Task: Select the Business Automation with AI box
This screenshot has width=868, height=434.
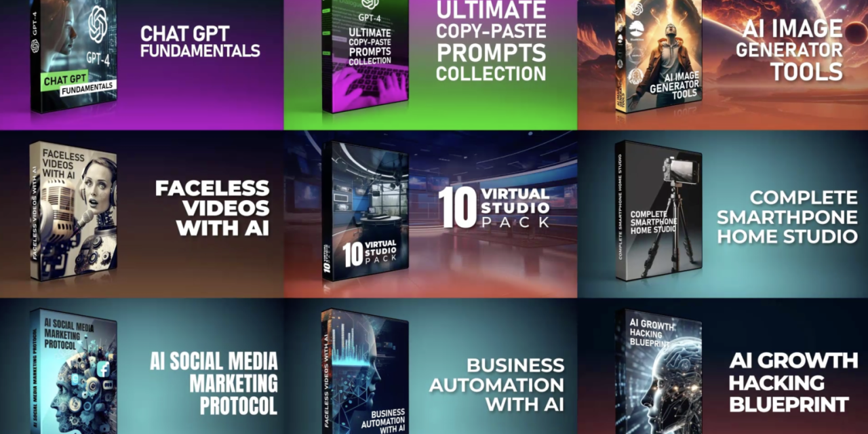Action: 366,372
